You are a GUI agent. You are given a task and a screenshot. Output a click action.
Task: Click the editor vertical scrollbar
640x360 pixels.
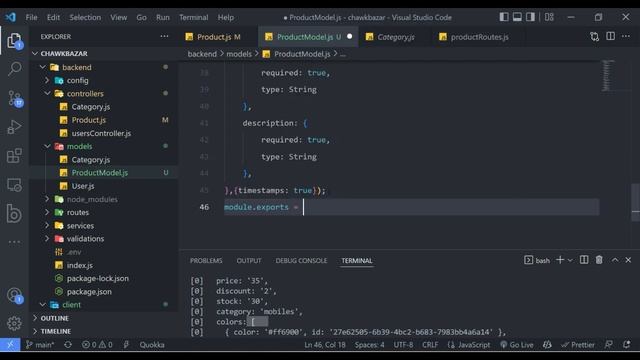click(635, 202)
